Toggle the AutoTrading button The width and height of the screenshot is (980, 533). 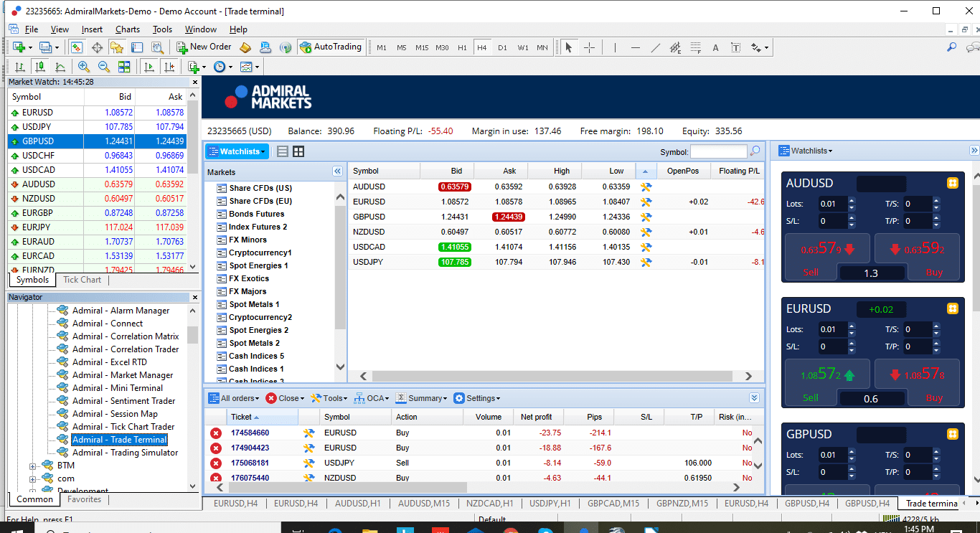(x=331, y=47)
